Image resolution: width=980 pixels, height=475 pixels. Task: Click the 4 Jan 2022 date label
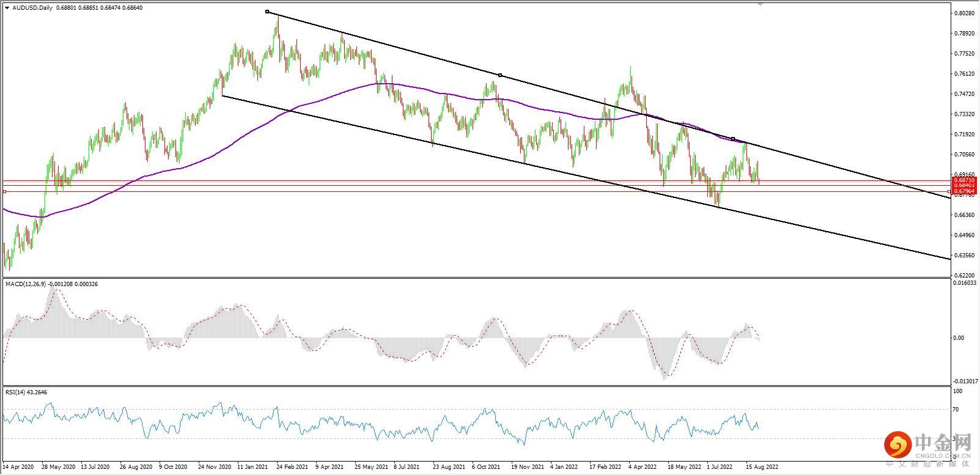point(564,466)
